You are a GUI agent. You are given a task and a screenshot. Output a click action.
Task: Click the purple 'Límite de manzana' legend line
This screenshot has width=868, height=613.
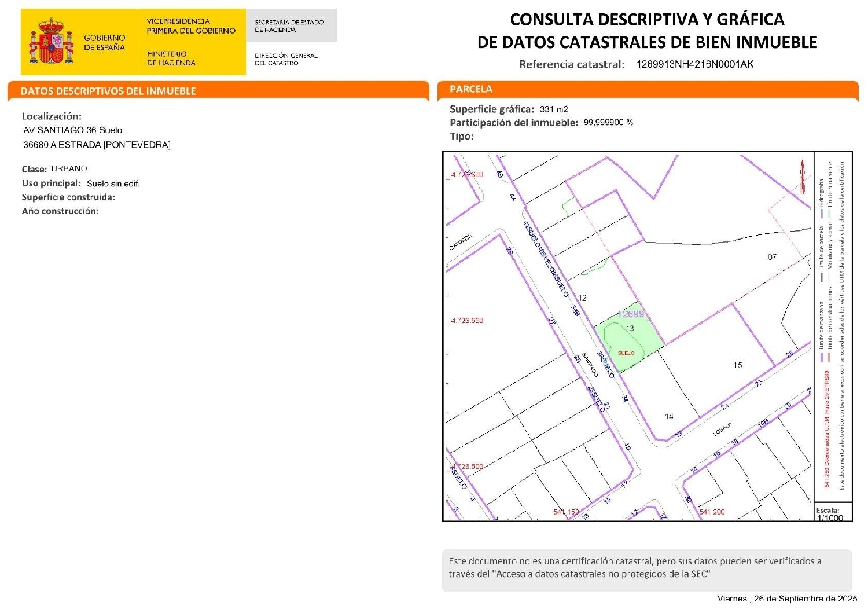point(821,356)
